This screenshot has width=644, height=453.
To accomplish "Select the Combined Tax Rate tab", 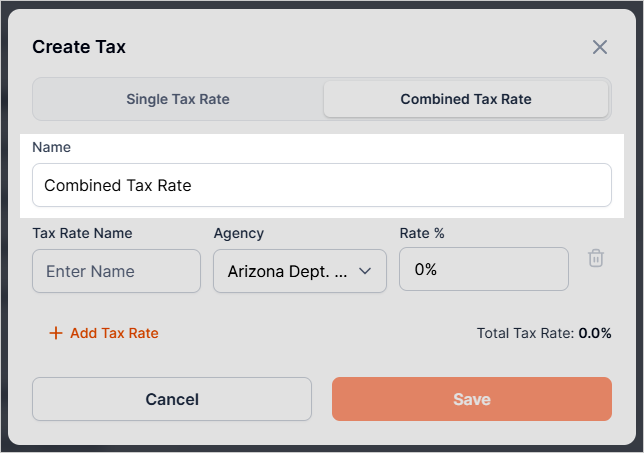I will (x=466, y=99).
